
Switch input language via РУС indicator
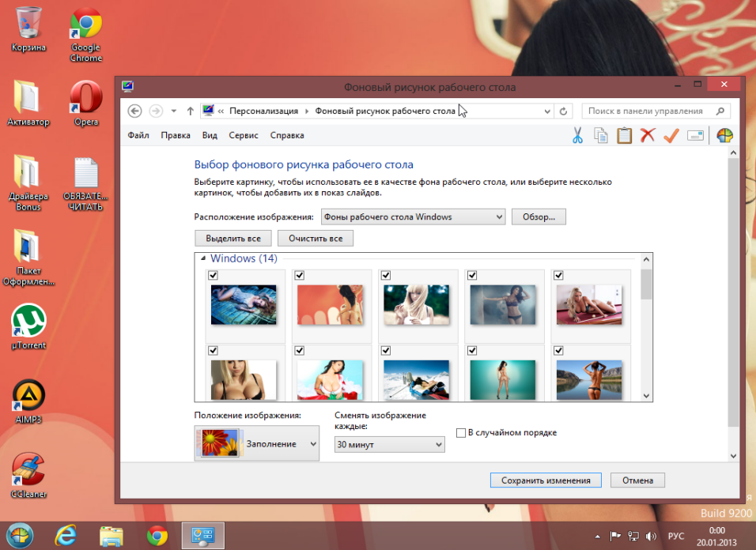(676, 536)
